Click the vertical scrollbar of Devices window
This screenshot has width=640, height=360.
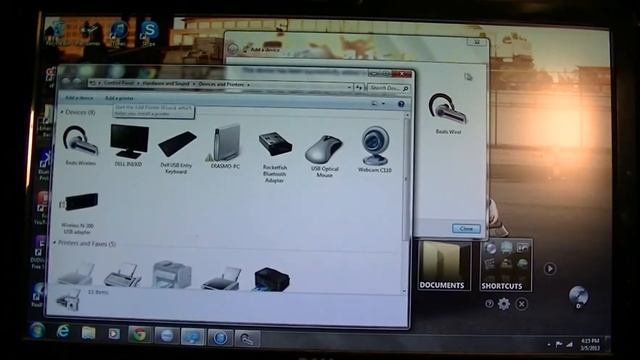point(406,180)
